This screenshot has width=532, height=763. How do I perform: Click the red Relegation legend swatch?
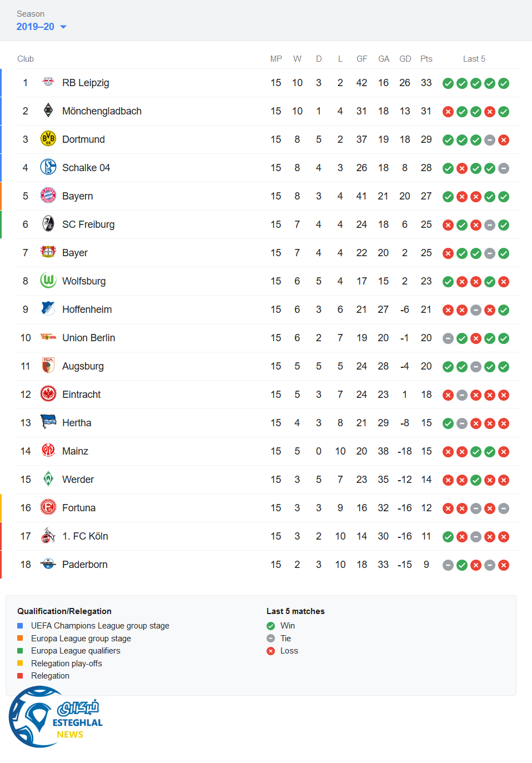point(20,676)
